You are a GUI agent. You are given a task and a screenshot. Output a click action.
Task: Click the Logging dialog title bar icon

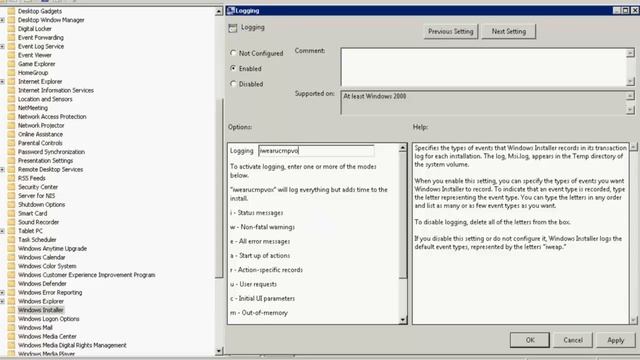pyautogui.click(x=231, y=11)
